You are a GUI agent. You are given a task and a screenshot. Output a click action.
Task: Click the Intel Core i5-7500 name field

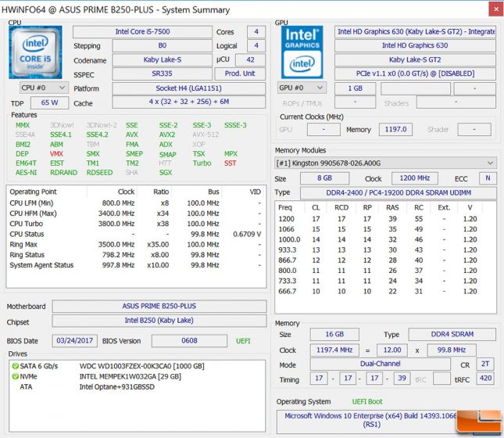pyautogui.click(x=142, y=32)
